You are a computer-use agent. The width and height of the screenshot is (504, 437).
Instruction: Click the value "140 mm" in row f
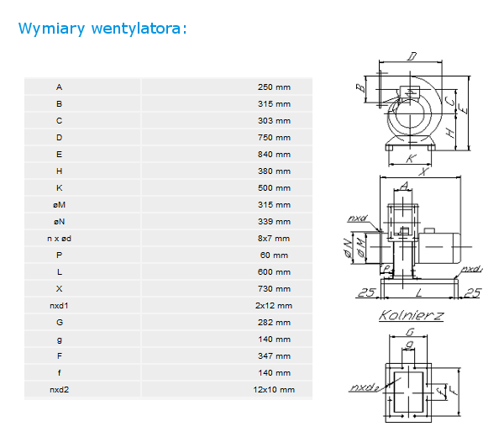[274, 372]
